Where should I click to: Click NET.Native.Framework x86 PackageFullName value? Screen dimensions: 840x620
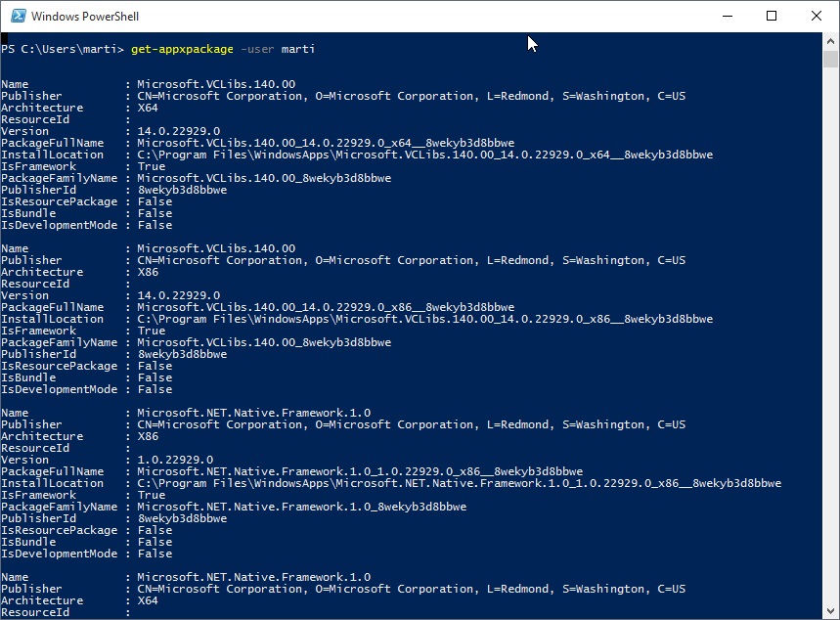(360, 471)
